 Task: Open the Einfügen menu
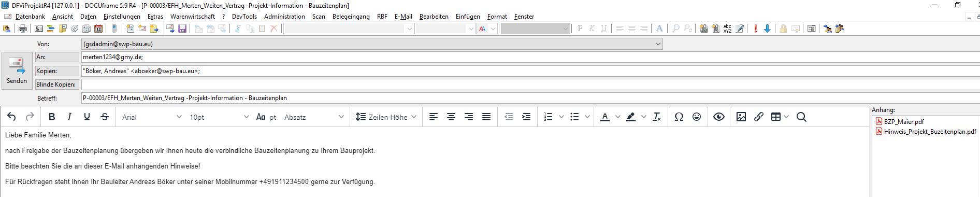tap(468, 17)
